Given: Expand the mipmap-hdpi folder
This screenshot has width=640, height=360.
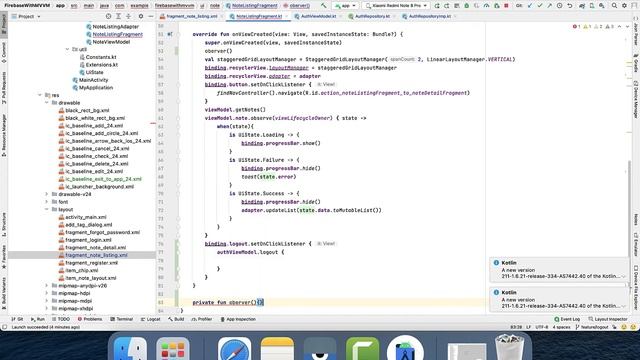Looking at the screenshot, I should tap(47, 293).
